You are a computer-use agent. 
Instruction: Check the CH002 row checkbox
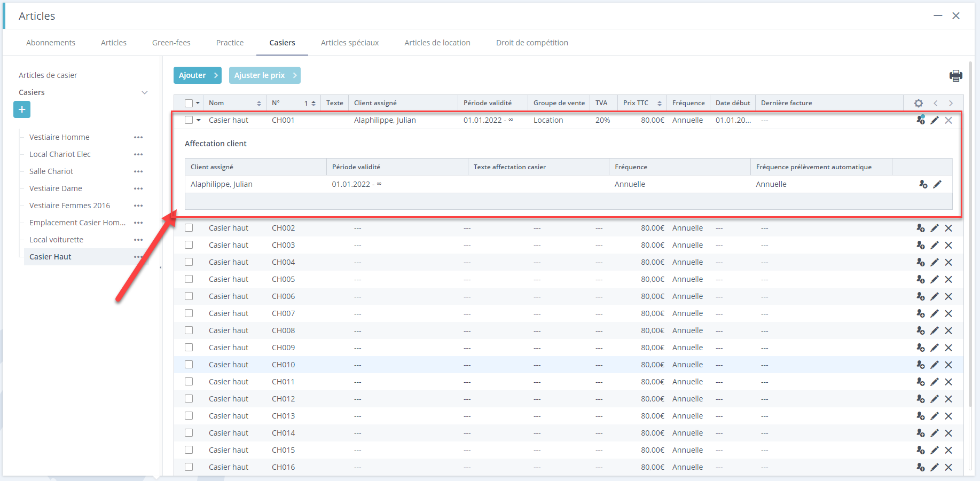(189, 228)
